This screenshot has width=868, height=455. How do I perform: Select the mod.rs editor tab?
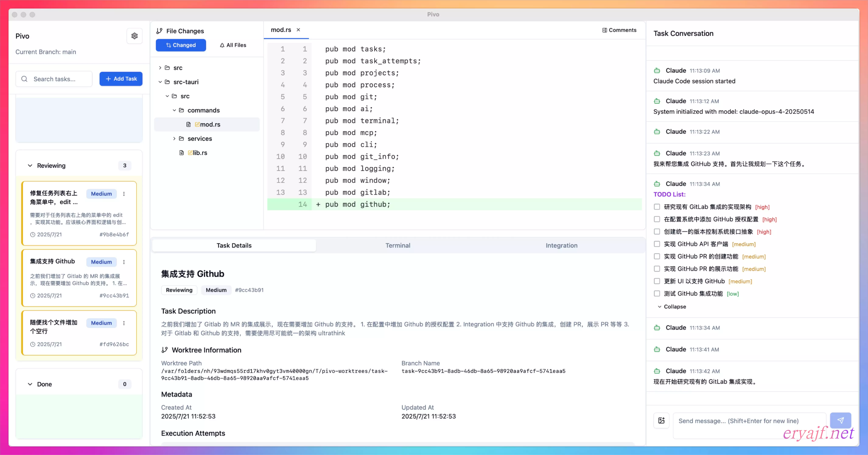(x=281, y=30)
